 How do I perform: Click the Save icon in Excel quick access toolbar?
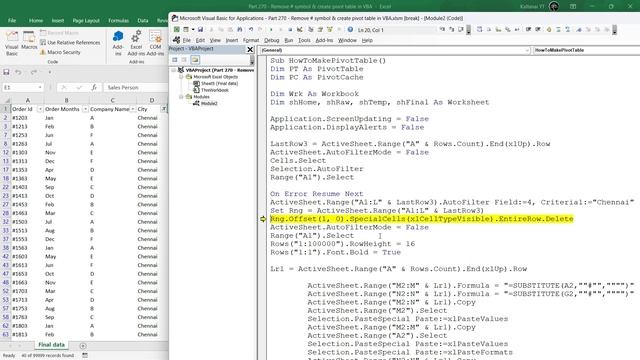point(6,72)
